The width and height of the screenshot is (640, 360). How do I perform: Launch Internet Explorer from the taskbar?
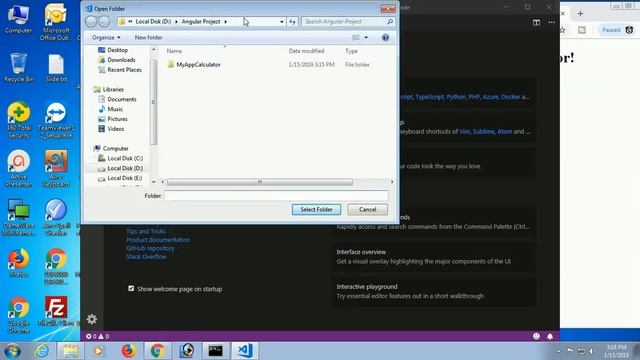pos(42,351)
